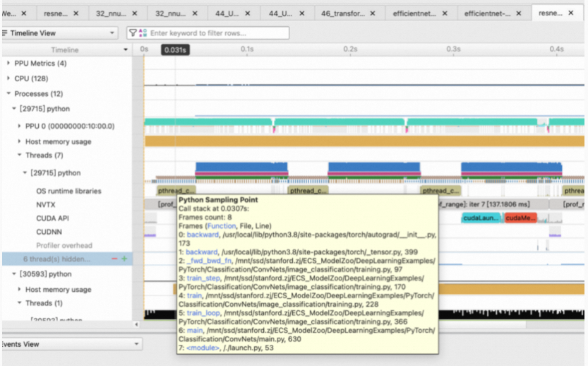Click the green plus icon to show hidden threads

tap(124, 259)
